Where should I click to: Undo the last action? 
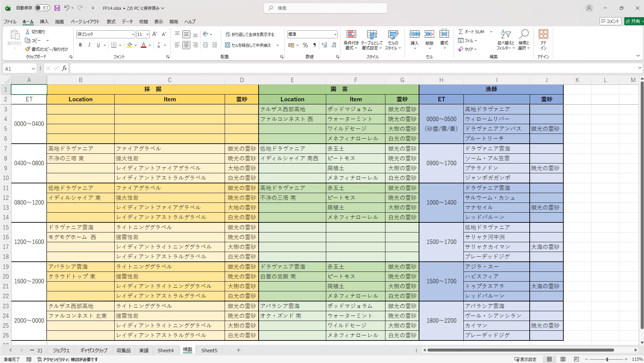(x=67, y=8)
